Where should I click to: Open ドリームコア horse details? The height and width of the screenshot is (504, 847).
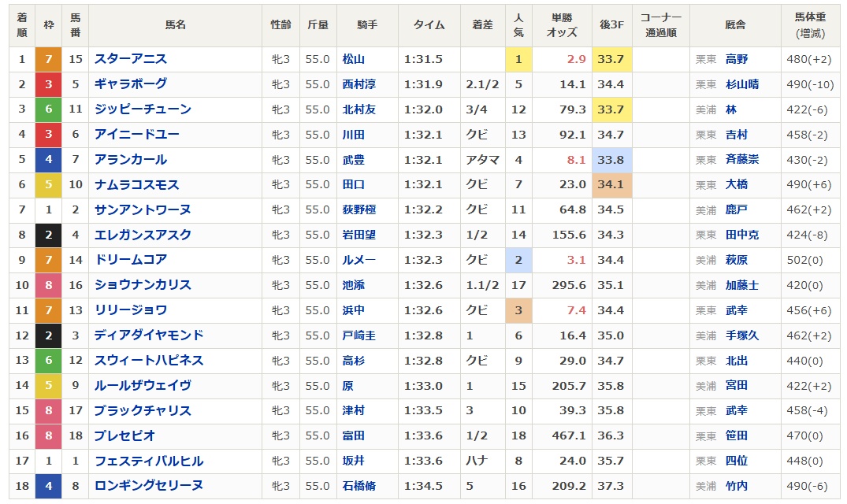click(131, 260)
